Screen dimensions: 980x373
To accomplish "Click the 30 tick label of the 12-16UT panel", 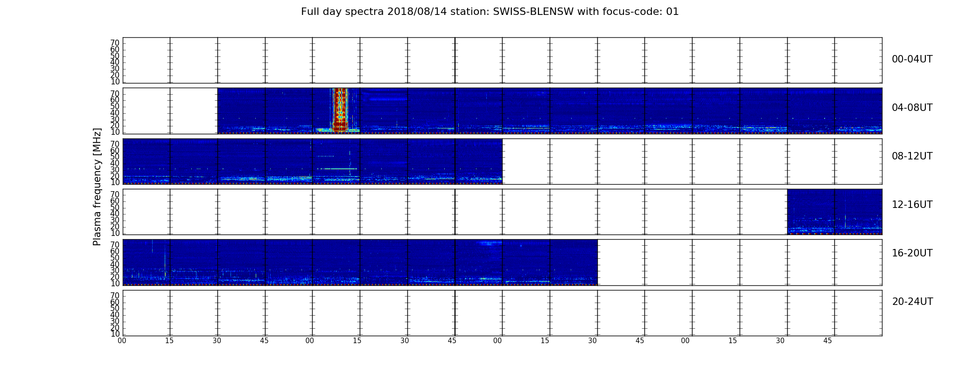I will (115, 220).
